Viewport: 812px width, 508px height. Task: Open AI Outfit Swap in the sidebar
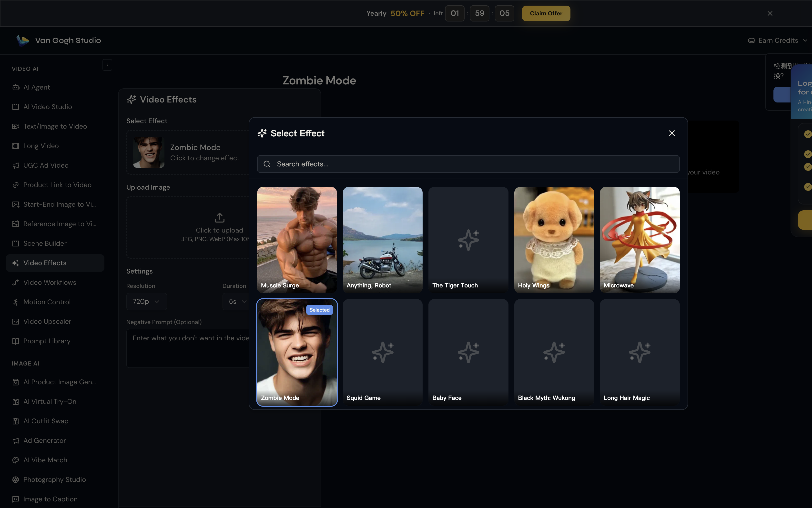(x=55, y=421)
